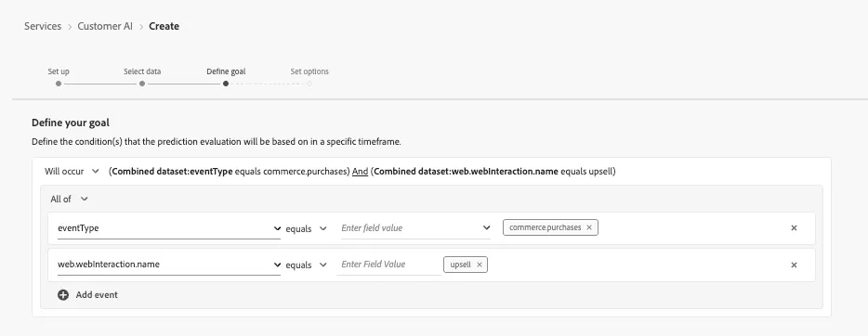868x336 pixels.
Task: Click the Define your goal heading
Action: click(71, 123)
